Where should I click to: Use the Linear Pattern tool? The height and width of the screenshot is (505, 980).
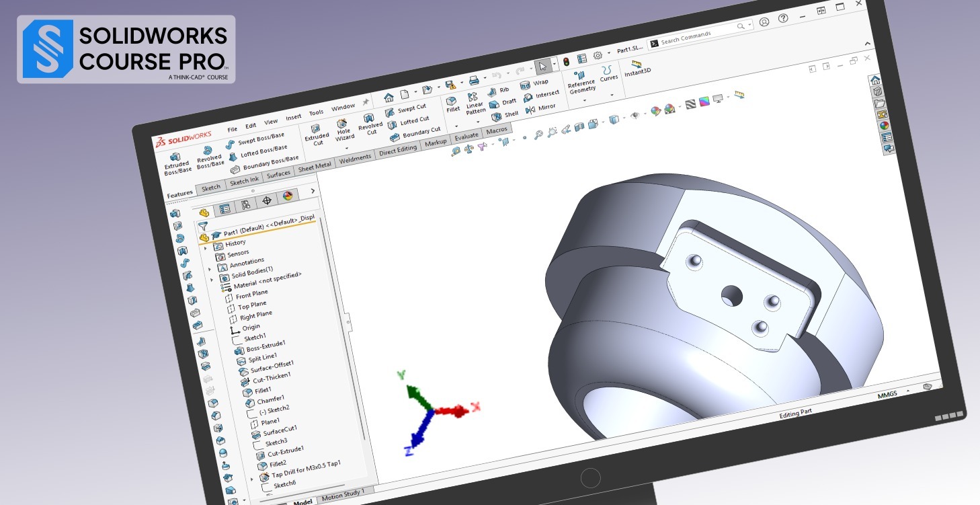tap(475, 104)
